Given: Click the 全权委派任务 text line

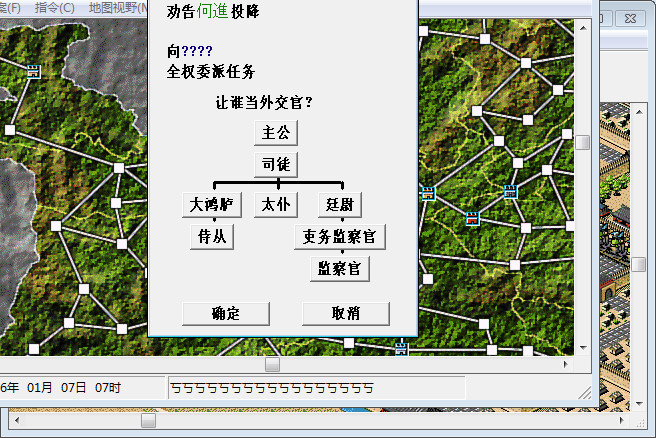Looking at the screenshot, I should click(x=210, y=72).
